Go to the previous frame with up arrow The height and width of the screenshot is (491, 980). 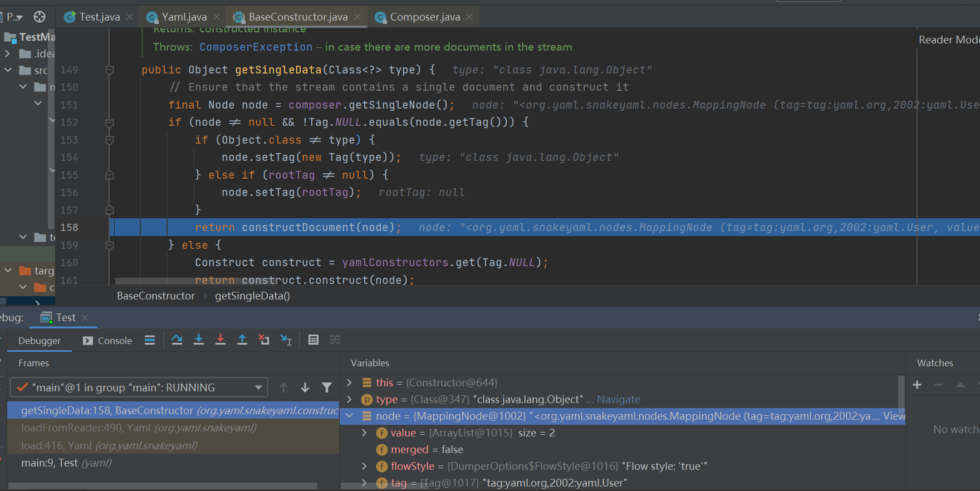coord(283,387)
